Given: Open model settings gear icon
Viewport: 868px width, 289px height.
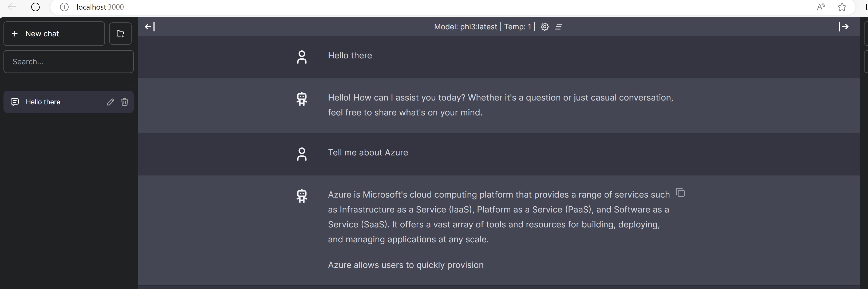Looking at the screenshot, I should (545, 27).
